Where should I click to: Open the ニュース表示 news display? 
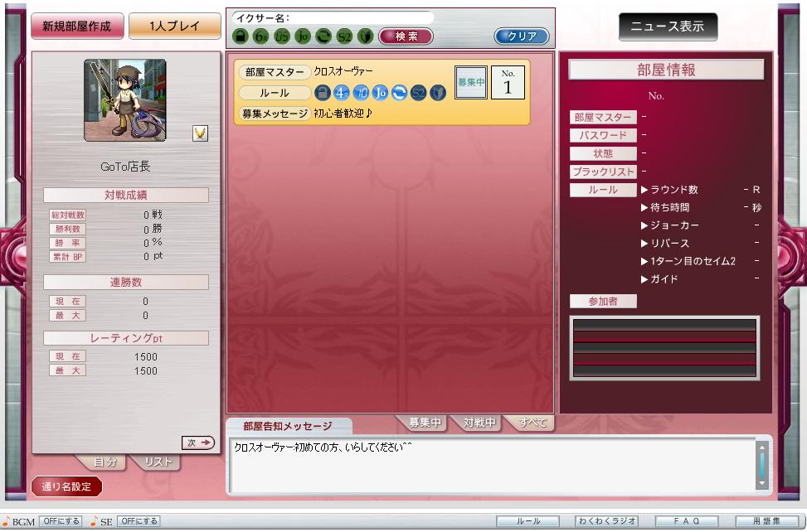point(668,27)
